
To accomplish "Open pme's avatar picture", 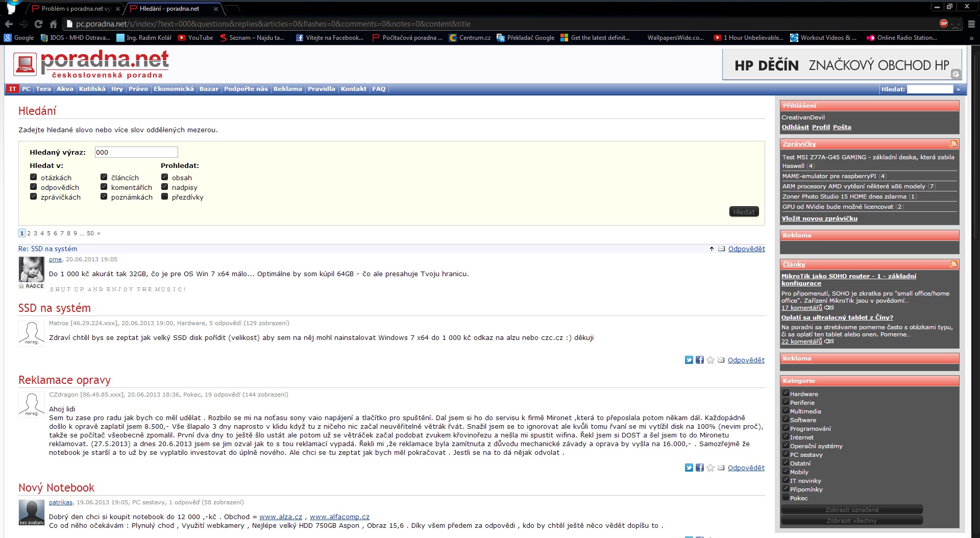I will (32, 269).
